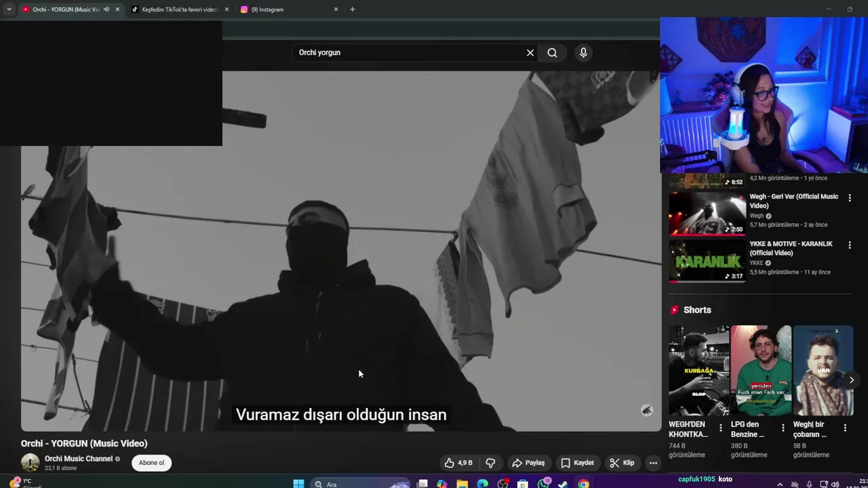868x488 pixels.
Task: Close the Orchi - YORGUN YouTube tab
Action: pos(117,9)
